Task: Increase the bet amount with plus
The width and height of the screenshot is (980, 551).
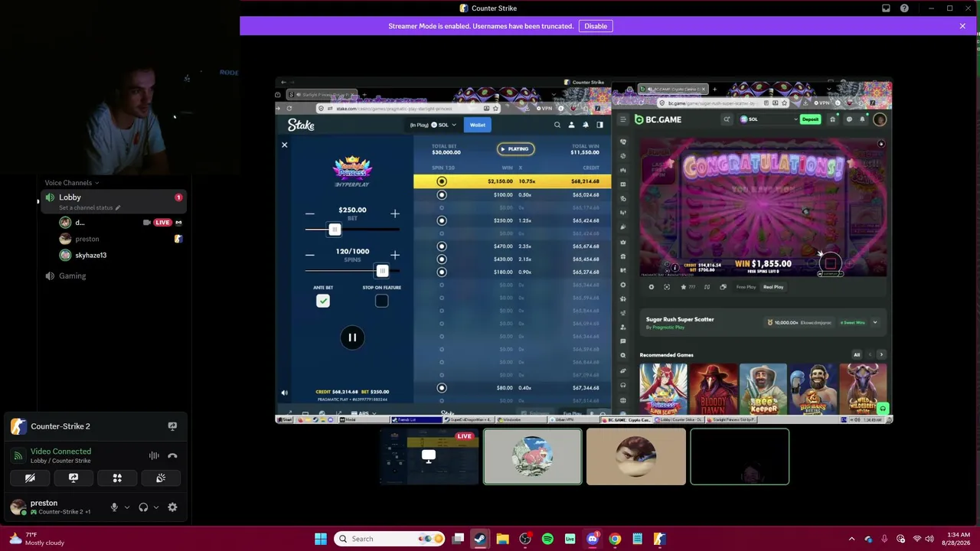Action: tap(395, 214)
